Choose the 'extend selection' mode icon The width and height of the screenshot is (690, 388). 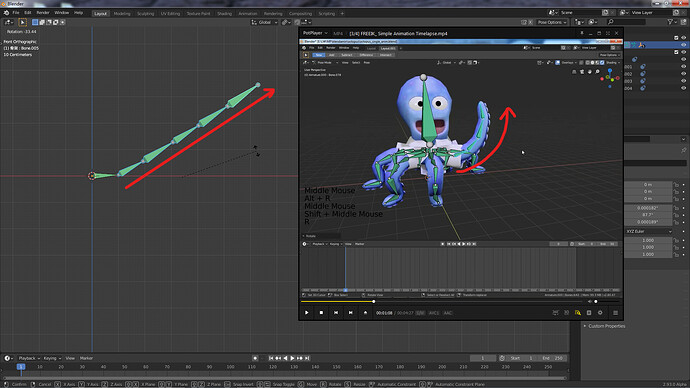pos(42,22)
